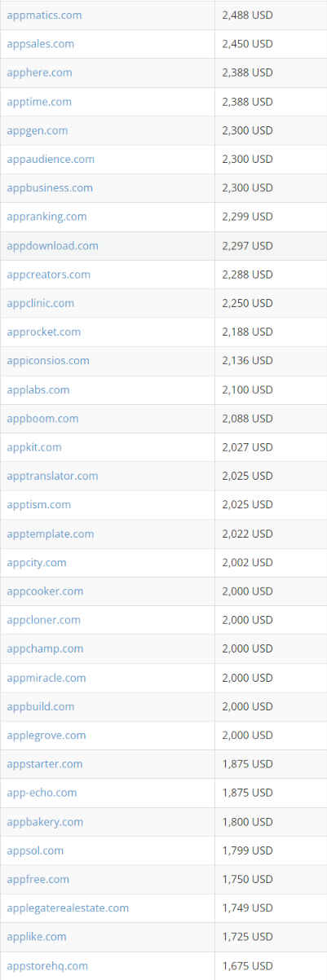This screenshot has height=980, width=327.
Task: Select the applegrove.com link
Action: [46, 736]
